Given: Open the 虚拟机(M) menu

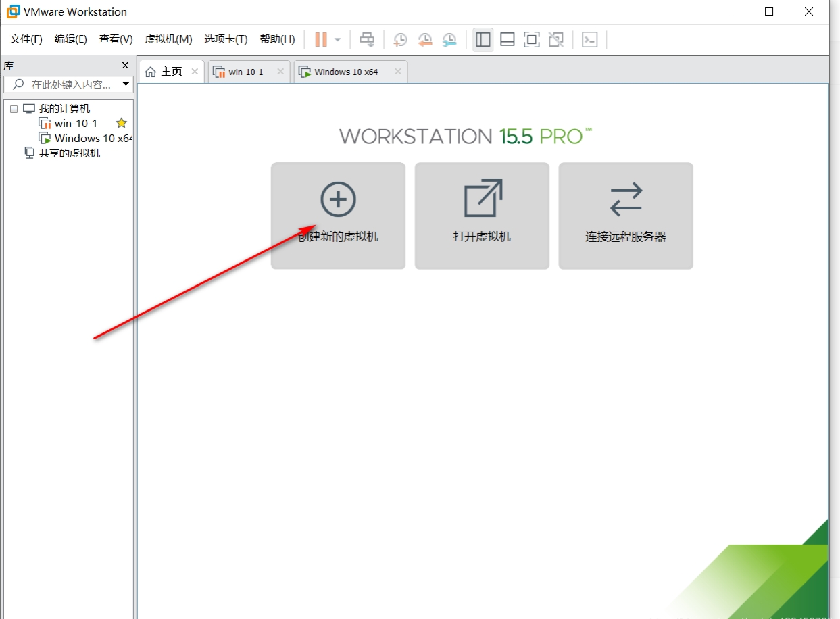Looking at the screenshot, I should click(x=168, y=39).
